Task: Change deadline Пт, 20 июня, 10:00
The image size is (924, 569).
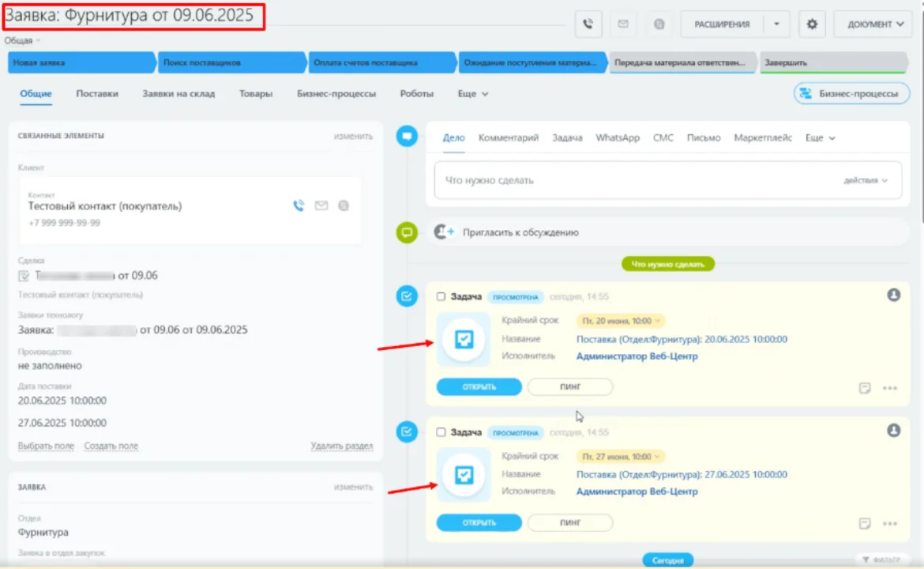Action: (620, 321)
